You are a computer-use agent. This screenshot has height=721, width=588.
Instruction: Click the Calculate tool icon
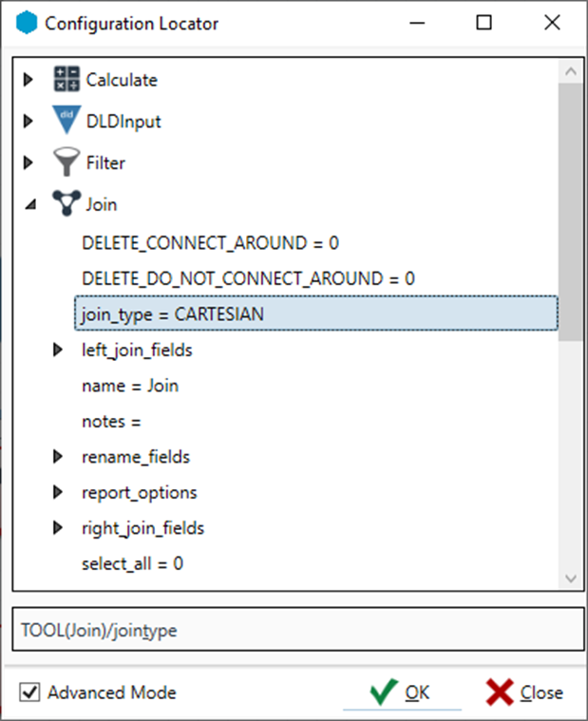click(x=66, y=80)
